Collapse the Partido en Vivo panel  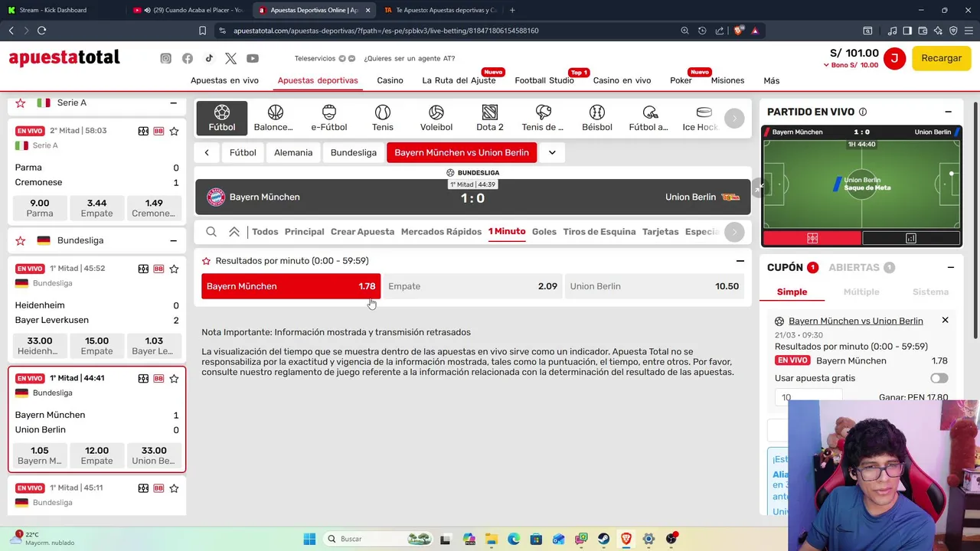tap(948, 112)
